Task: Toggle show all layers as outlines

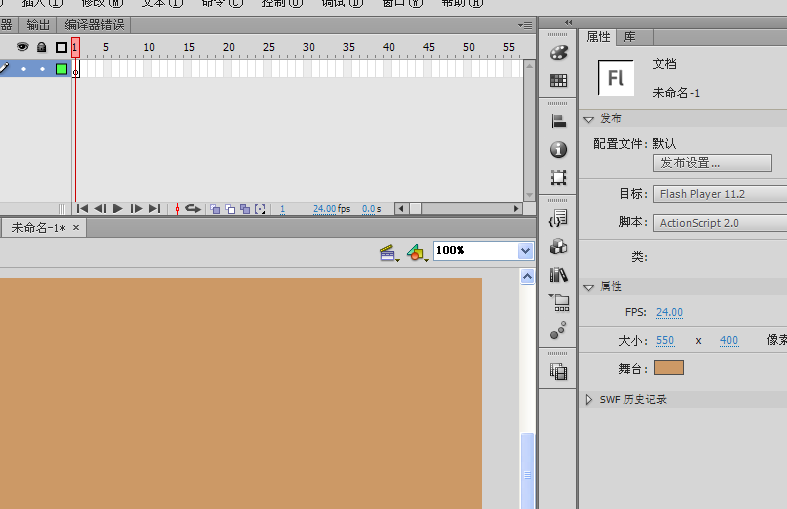Action: click(x=61, y=47)
